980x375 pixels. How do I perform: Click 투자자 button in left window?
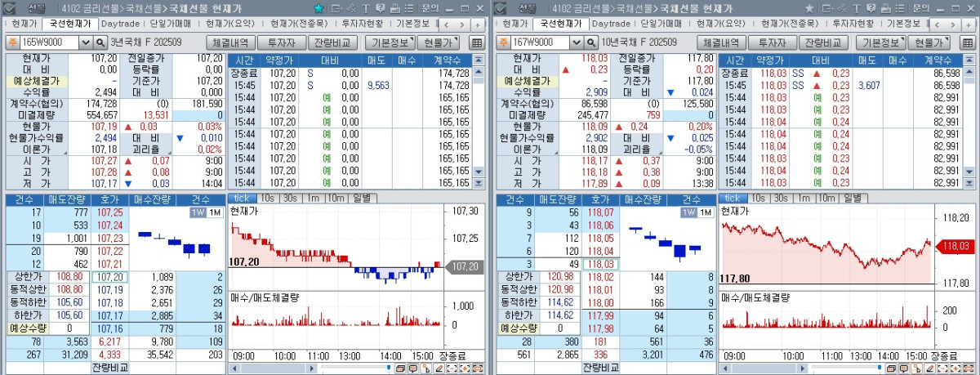point(282,42)
